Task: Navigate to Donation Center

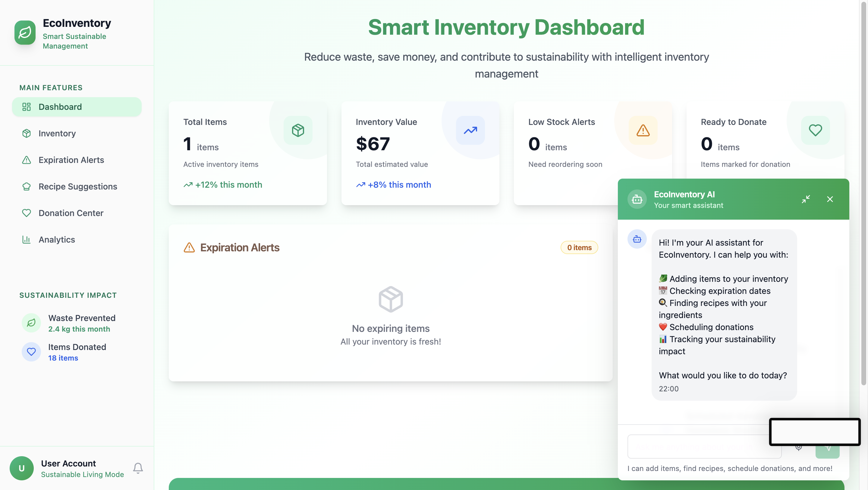Action: tap(71, 213)
